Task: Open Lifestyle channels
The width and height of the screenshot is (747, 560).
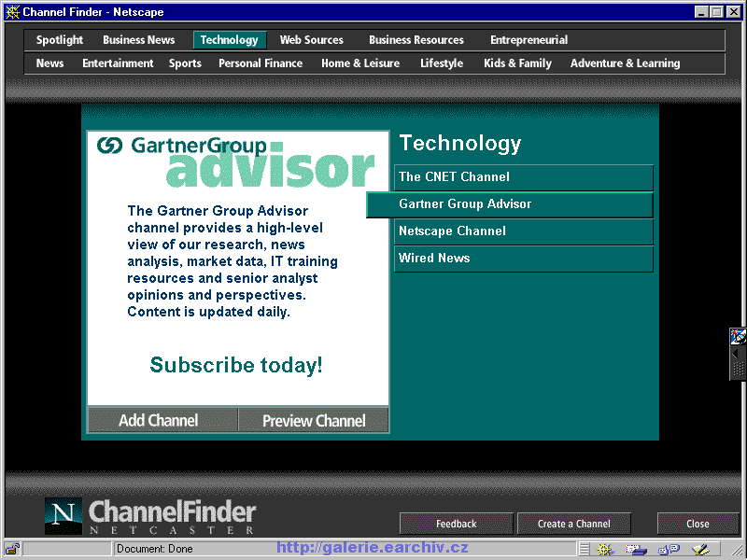Action: 442,63
